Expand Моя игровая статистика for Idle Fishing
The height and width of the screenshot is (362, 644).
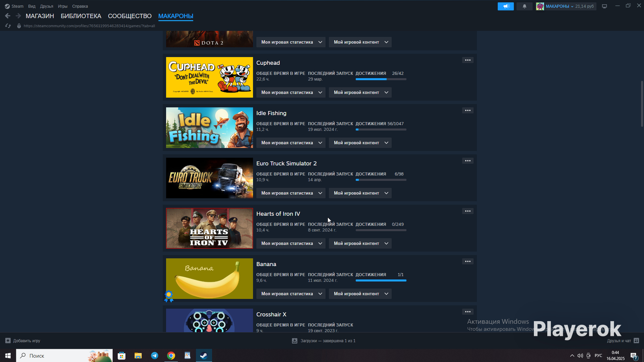pos(291,143)
